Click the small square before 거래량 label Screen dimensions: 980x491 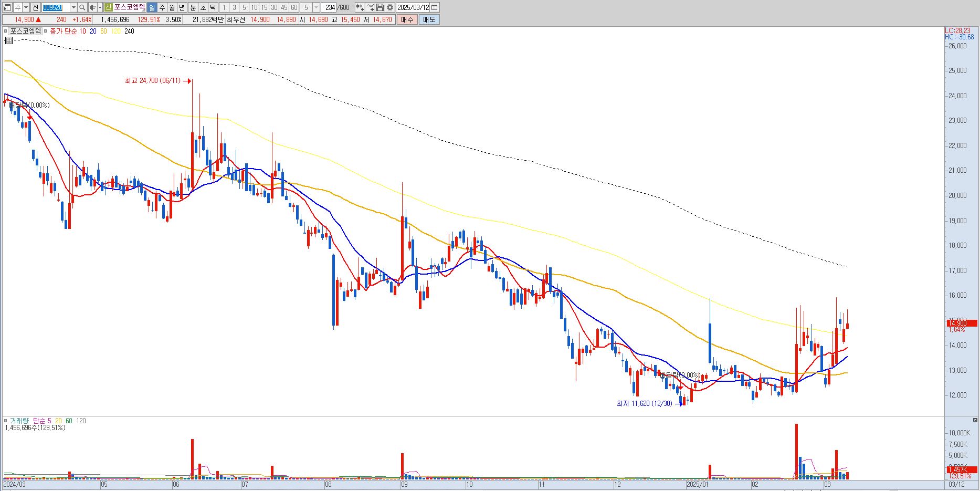6,421
